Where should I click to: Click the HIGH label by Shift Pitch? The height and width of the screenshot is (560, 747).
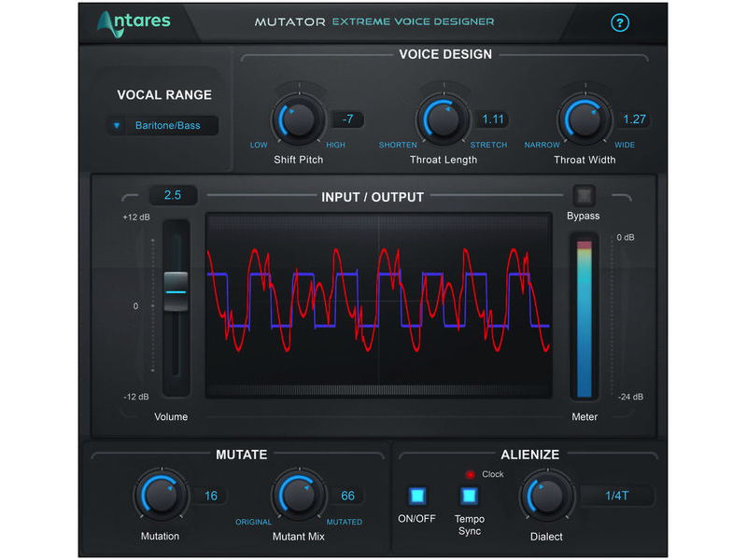335,145
